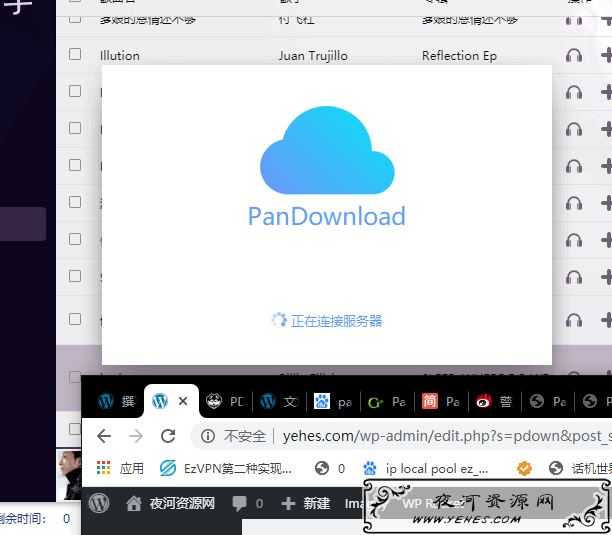Open the ip local pool ez_ bookmark
Image resolution: width=612 pixels, height=535 pixels.
(425, 468)
